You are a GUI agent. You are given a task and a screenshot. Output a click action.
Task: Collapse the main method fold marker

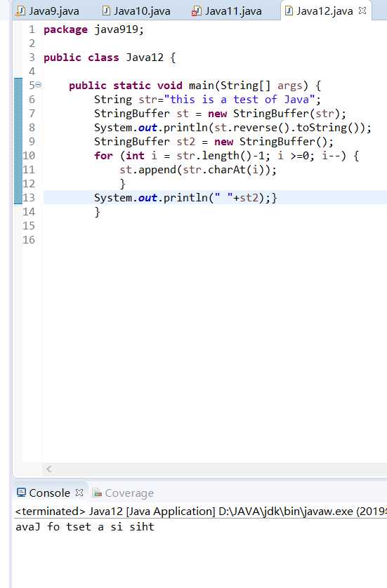(39, 85)
